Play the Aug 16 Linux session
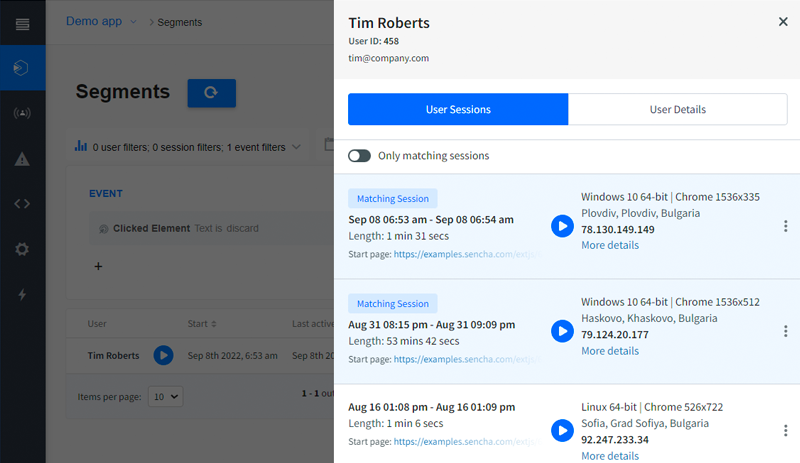 click(562, 430)
